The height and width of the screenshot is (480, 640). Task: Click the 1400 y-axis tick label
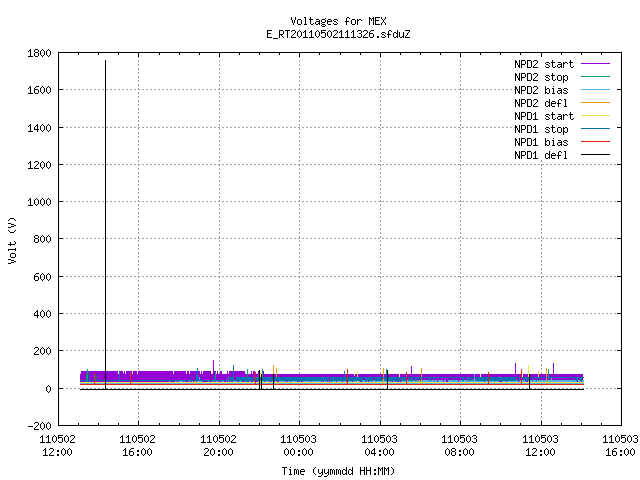point(39,128)
